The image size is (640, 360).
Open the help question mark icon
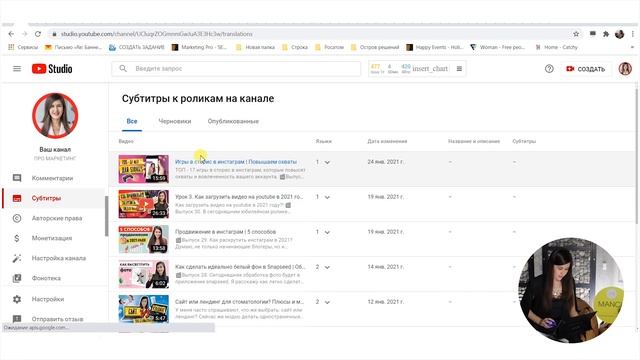pos(549,69)
